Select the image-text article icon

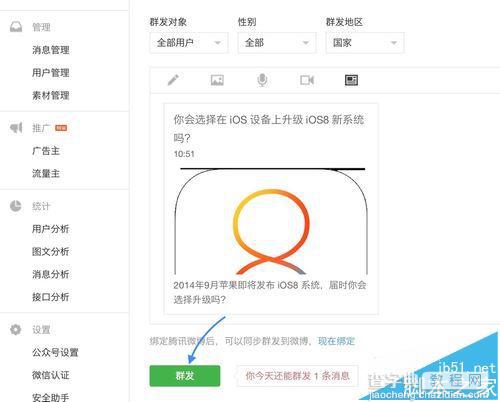click(351, 80)
